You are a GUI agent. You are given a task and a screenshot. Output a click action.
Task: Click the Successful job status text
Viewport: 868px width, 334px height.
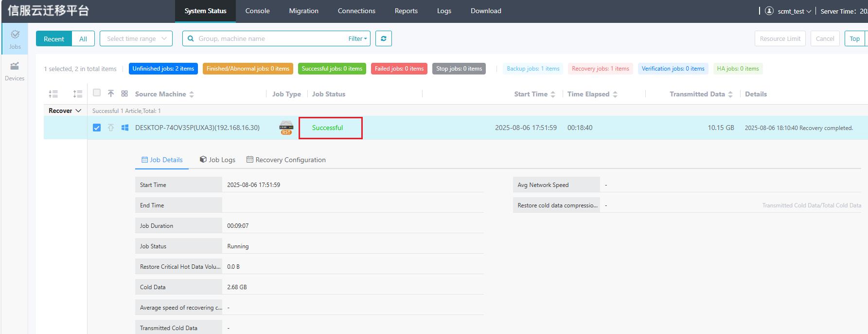click(327, 128)
